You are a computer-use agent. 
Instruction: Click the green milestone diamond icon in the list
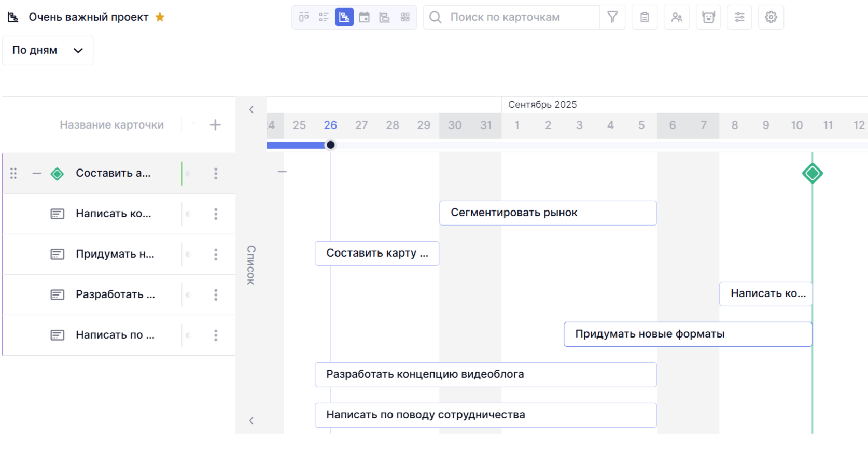pos(57,174)
